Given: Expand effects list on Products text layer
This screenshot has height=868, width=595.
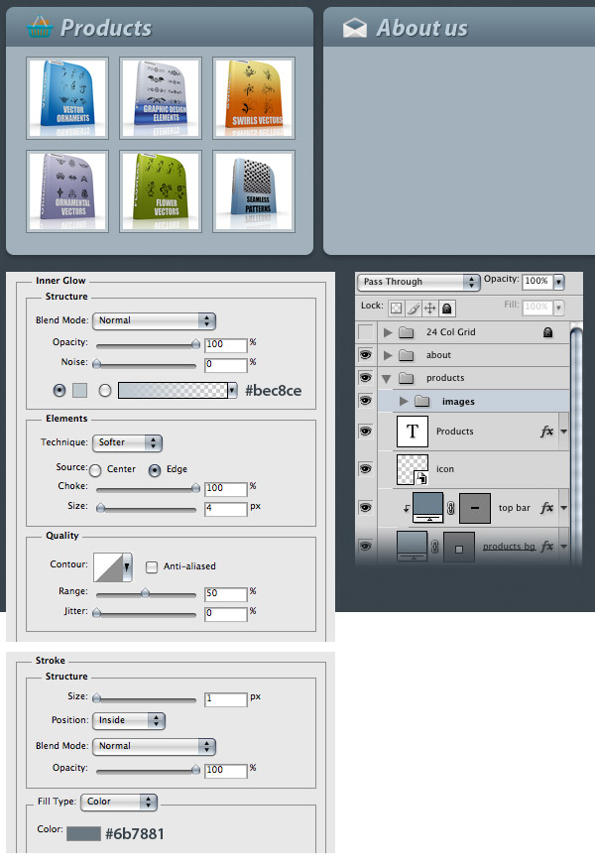Looking at the screenshot, I should pyautogui.click(x=564, y=432).
